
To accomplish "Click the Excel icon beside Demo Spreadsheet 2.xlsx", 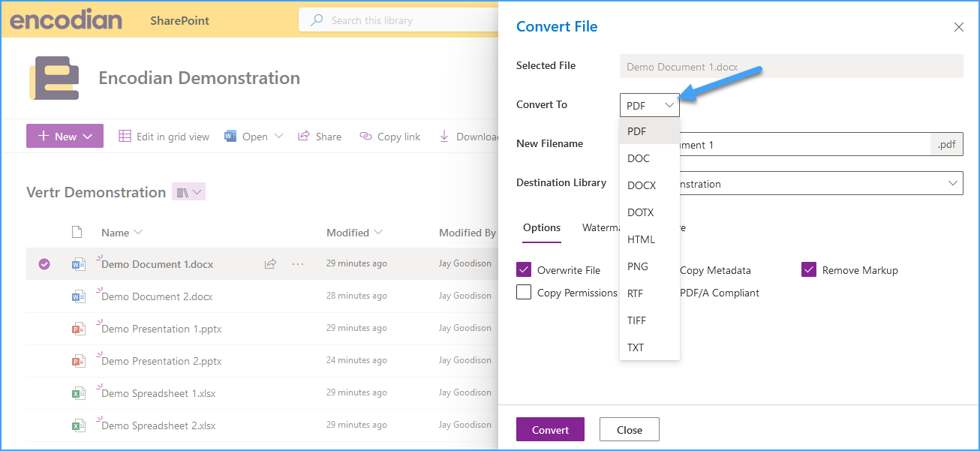I will click(x=77, y=425).
